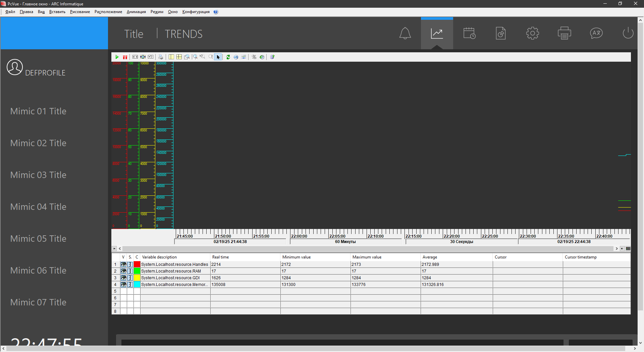Toggle scale display for Memory variable row 4
The width and height of the screenshot is (644, 352).
tap(130, 285)
